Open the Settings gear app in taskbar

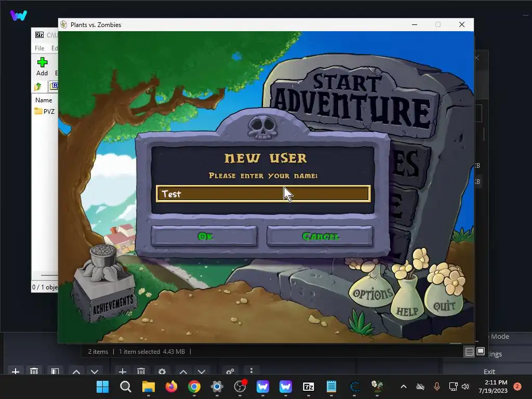point(217,387)
